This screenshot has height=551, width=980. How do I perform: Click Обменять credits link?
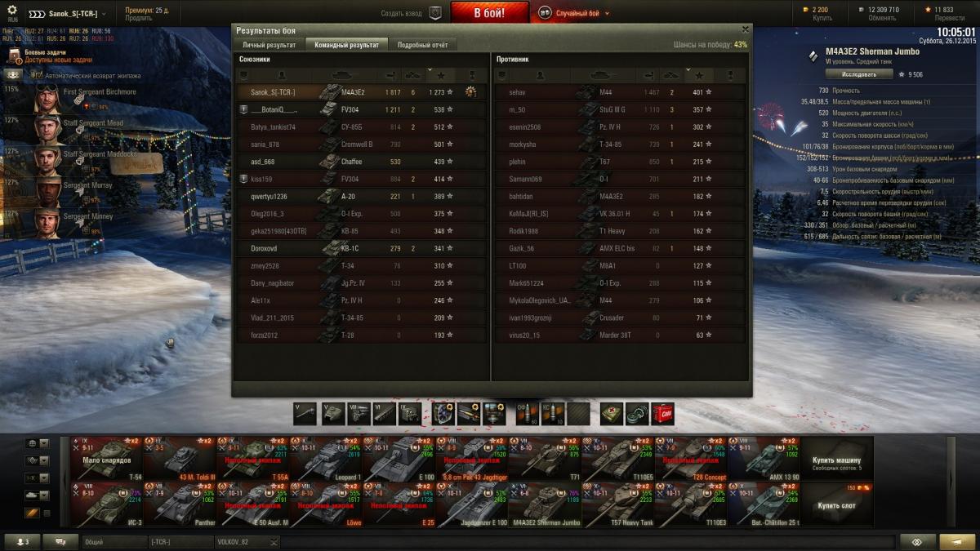click(x=881, y=18)
